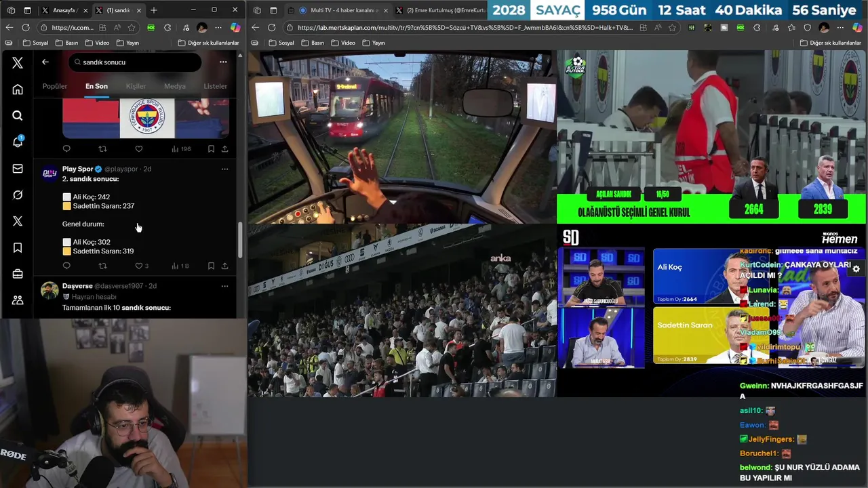The width and height of the screenshot is (868, 488).
Task: Click the sandık sonucu search field
Action: (135, 62)
